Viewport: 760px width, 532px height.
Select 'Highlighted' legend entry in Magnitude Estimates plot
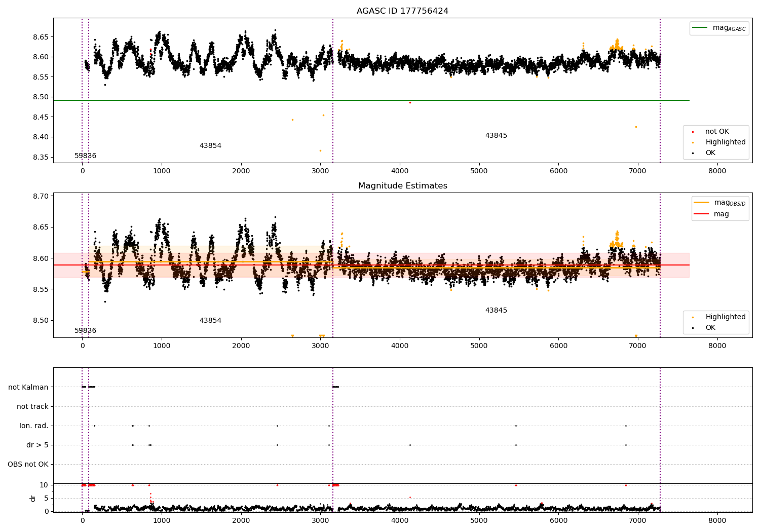(x=719, y=317)
